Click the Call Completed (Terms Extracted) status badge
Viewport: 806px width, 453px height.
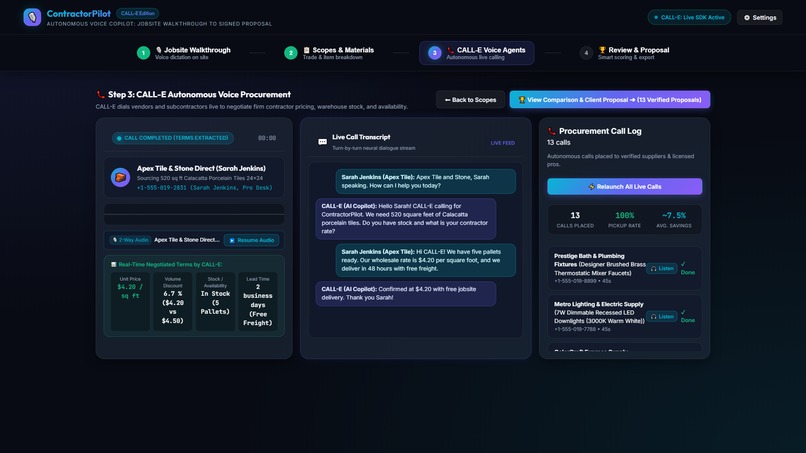click(173, 138)
